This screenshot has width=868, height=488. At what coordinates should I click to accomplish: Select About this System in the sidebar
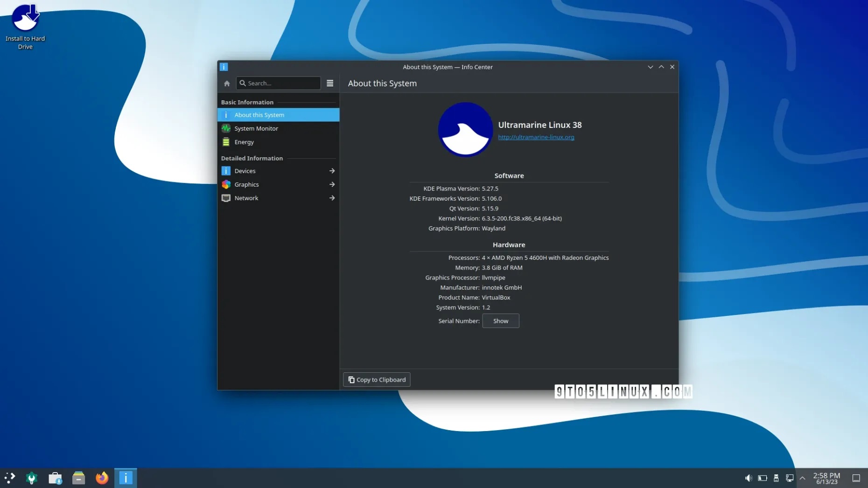click(x=259, y=115)
